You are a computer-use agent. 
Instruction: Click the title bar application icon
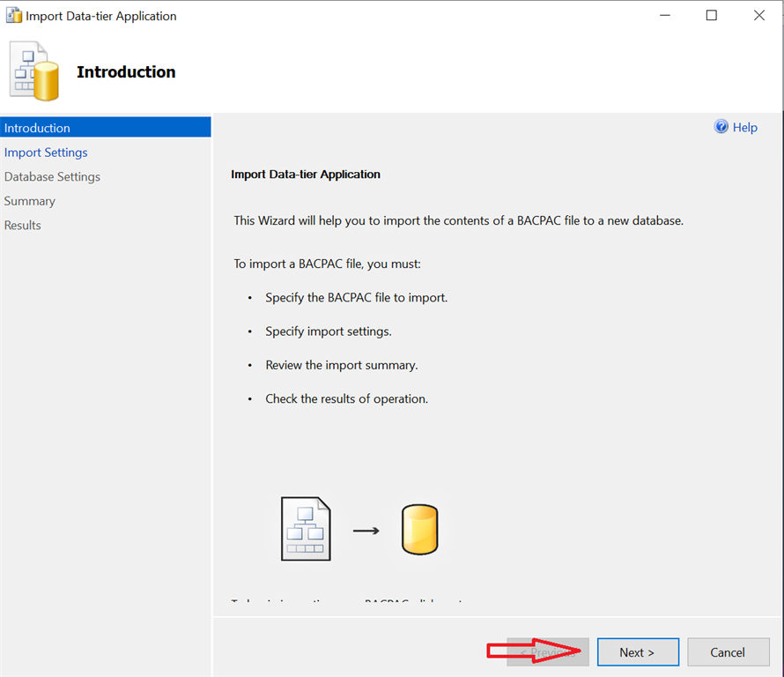(13, 16)
